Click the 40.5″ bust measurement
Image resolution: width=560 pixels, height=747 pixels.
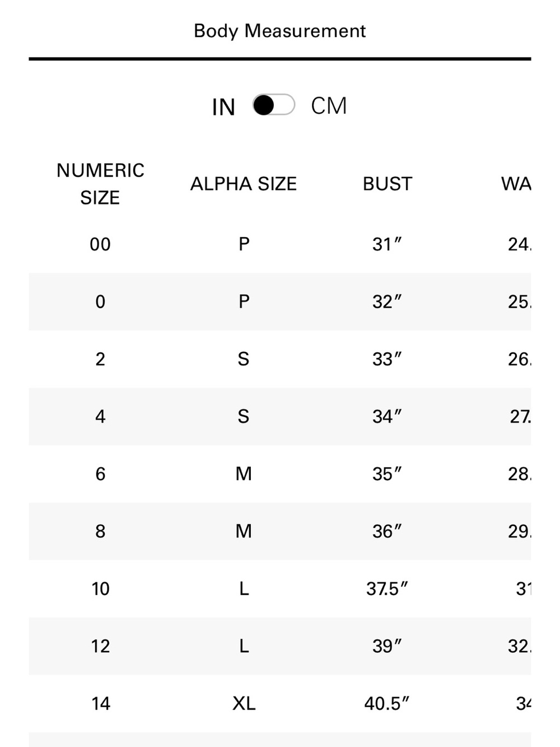coord(387,704)
